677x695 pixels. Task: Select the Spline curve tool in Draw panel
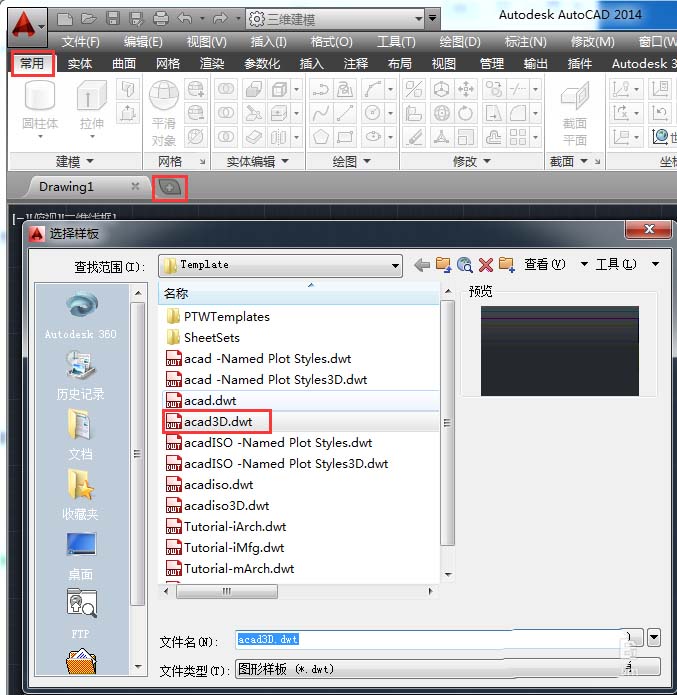click(x=321, y=113)
